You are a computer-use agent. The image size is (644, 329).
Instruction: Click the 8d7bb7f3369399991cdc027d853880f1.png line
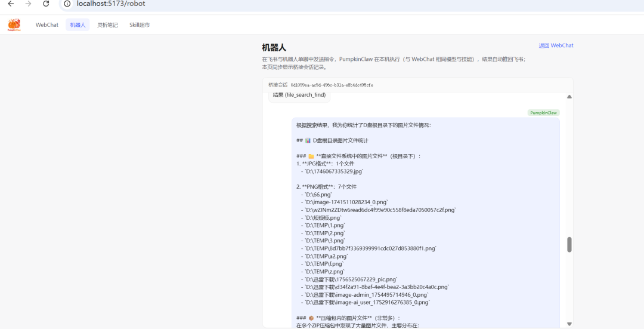369,248
